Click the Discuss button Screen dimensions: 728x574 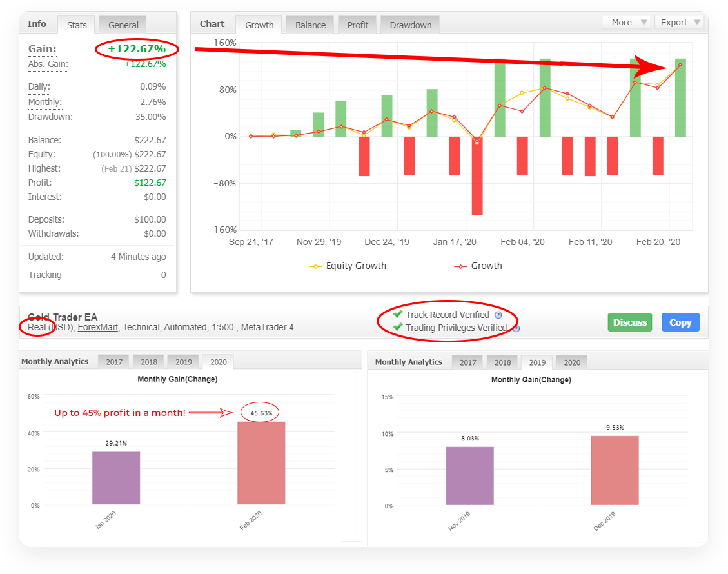pos(629,322)
